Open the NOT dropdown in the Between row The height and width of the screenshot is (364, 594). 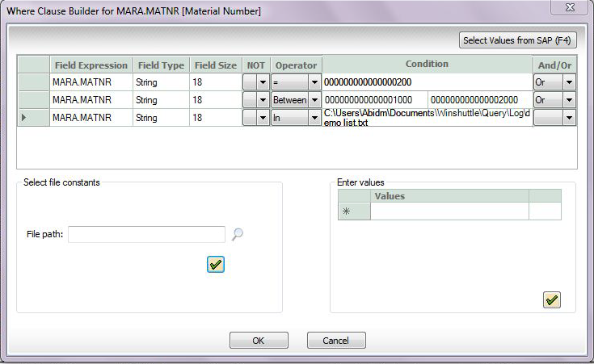[x=262, y=100]
